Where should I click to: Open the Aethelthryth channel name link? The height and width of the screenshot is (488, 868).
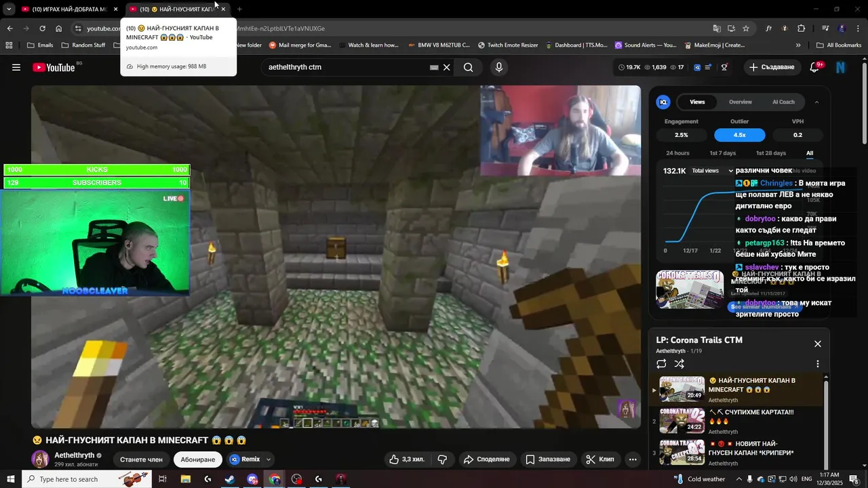[x=75, y=455]
